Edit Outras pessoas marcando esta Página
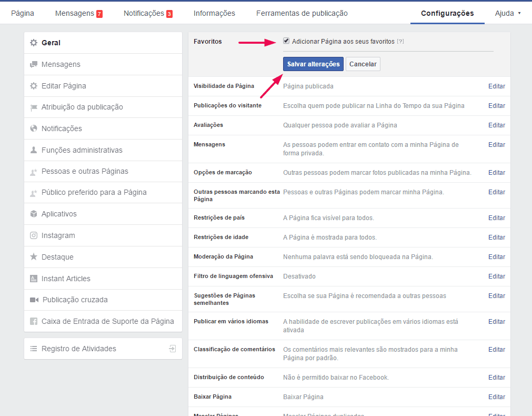Viewport: 532px width, 416px height. [x=497, y=192]
